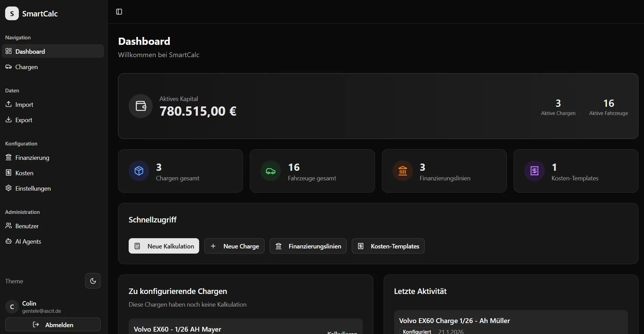Screen dimensions: 644x334
Task: Click the user avatar for Colin
Action: (12, 307)
